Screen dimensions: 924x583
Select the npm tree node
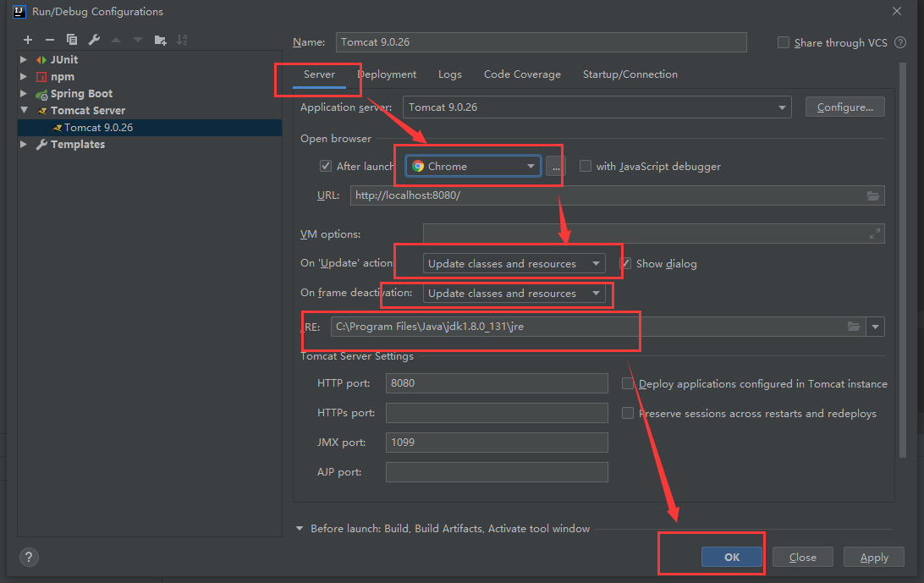62,77
